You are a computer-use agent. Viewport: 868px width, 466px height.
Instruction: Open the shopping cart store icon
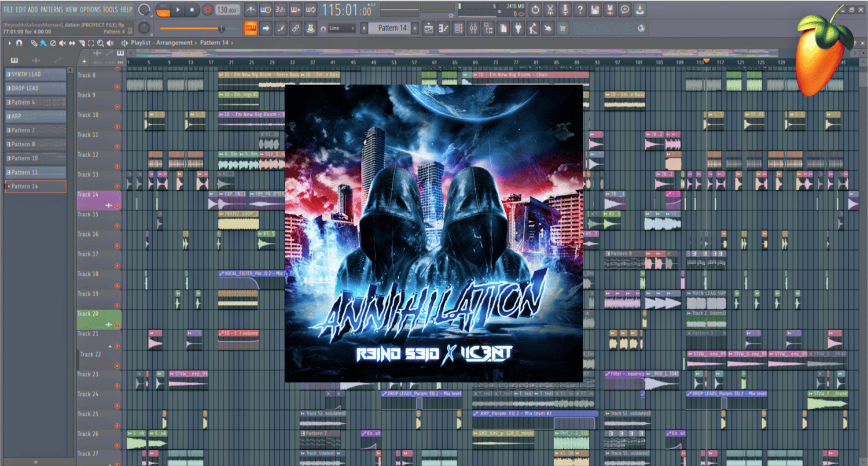[x=562, y=28]
